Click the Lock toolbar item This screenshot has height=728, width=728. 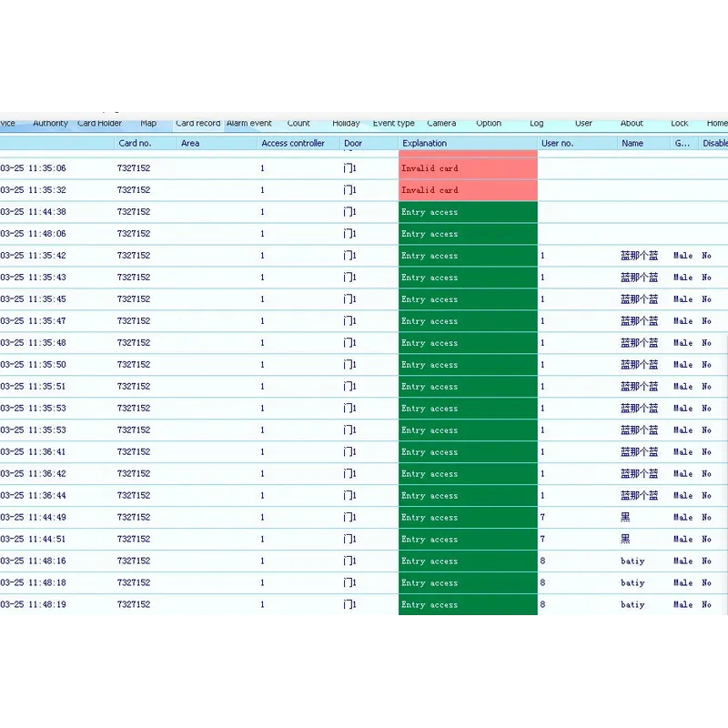680,124
